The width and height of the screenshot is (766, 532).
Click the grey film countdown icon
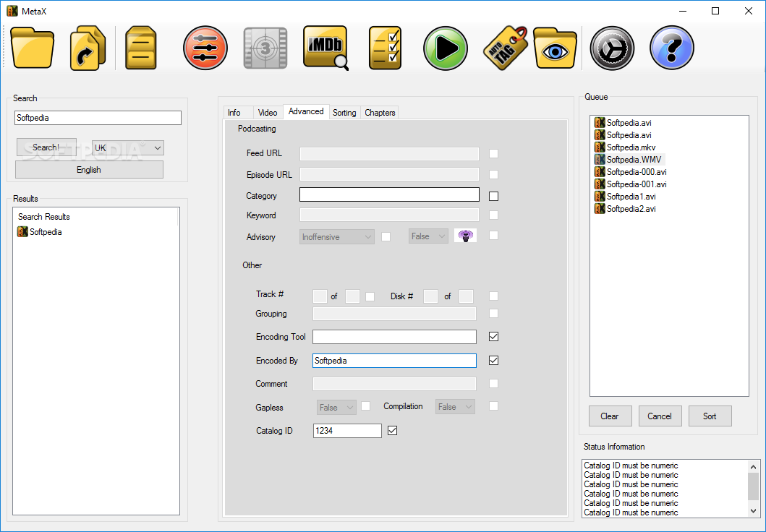265,48
